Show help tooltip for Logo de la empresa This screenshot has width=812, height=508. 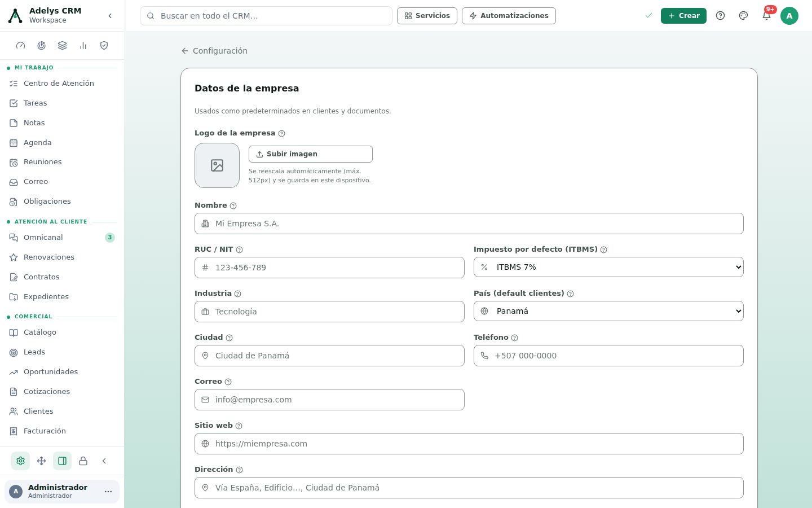pyautogui.click(x=282, y=134)
